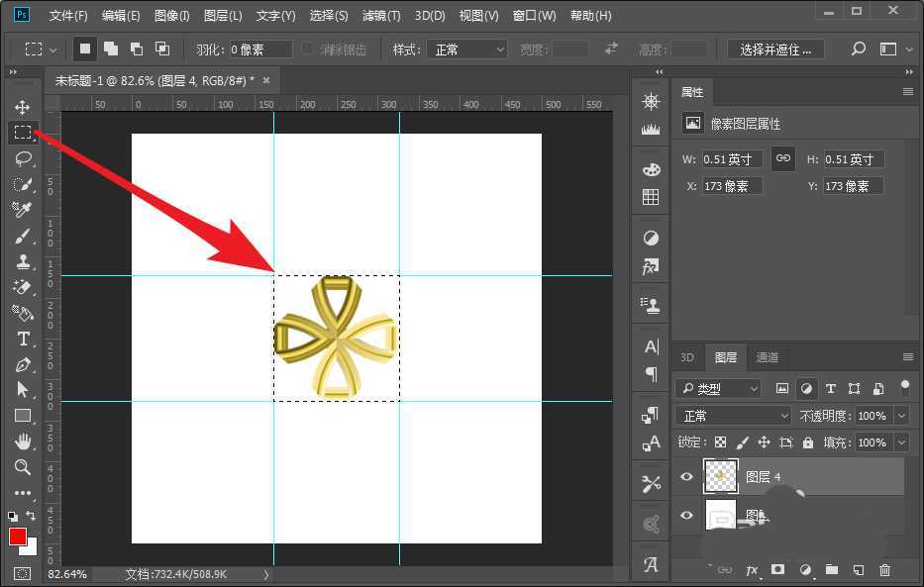Toggle the link width and height button

782,158
